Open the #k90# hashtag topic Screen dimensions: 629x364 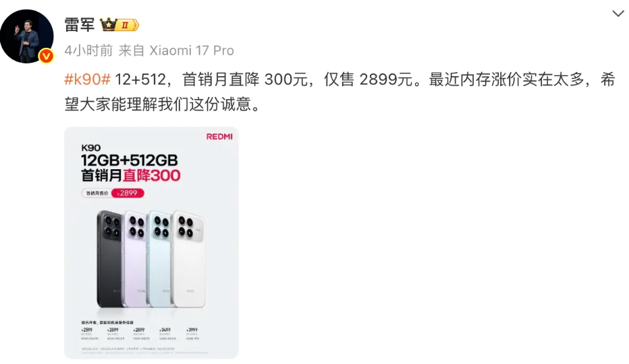88,80
